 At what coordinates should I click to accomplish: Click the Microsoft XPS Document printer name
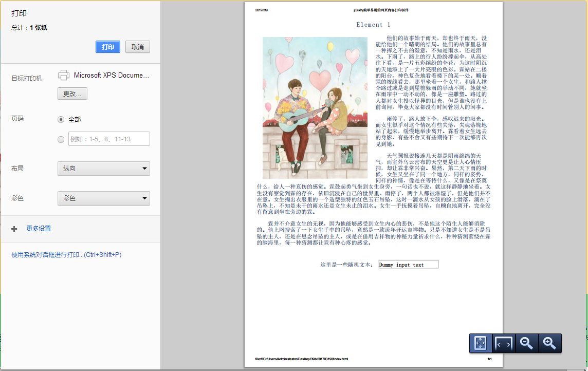coord(112,76)
